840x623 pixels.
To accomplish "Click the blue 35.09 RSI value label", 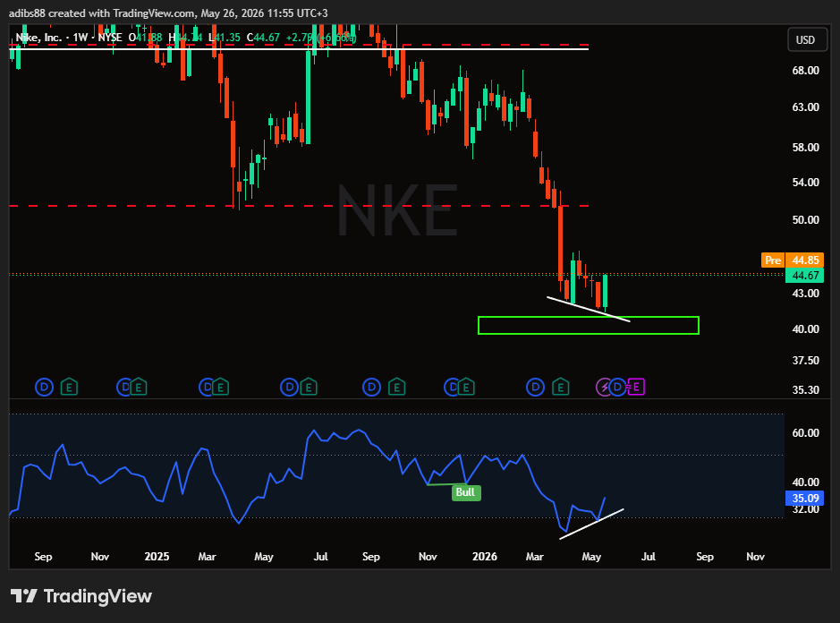I will coord(804,498).
